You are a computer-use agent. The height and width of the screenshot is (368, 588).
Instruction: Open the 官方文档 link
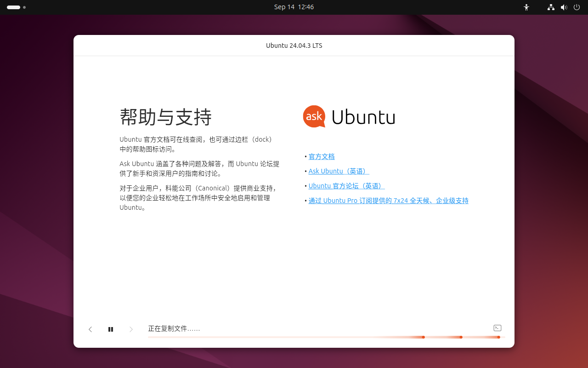pos(322,156)
